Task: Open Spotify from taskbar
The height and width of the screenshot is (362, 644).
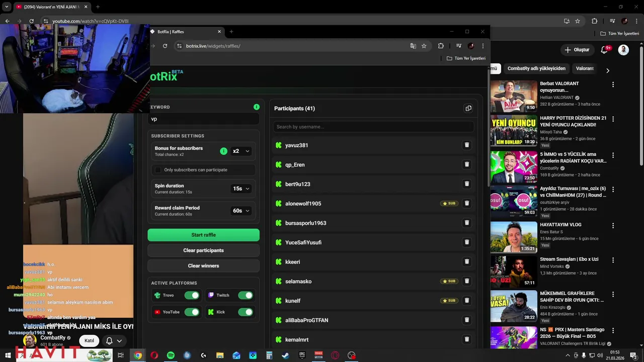Action: [x=171, y=355]
